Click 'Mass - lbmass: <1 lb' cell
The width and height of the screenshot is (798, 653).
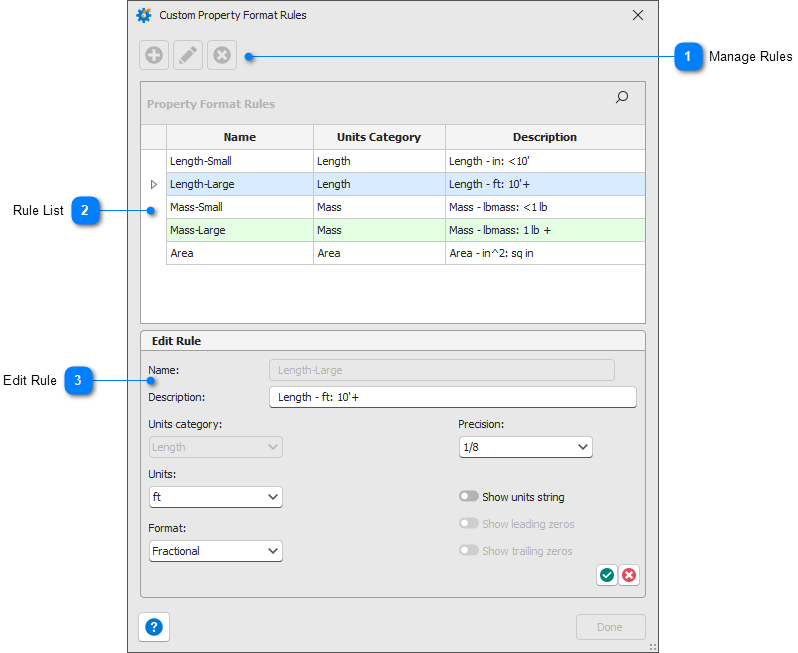coord(545,207)
